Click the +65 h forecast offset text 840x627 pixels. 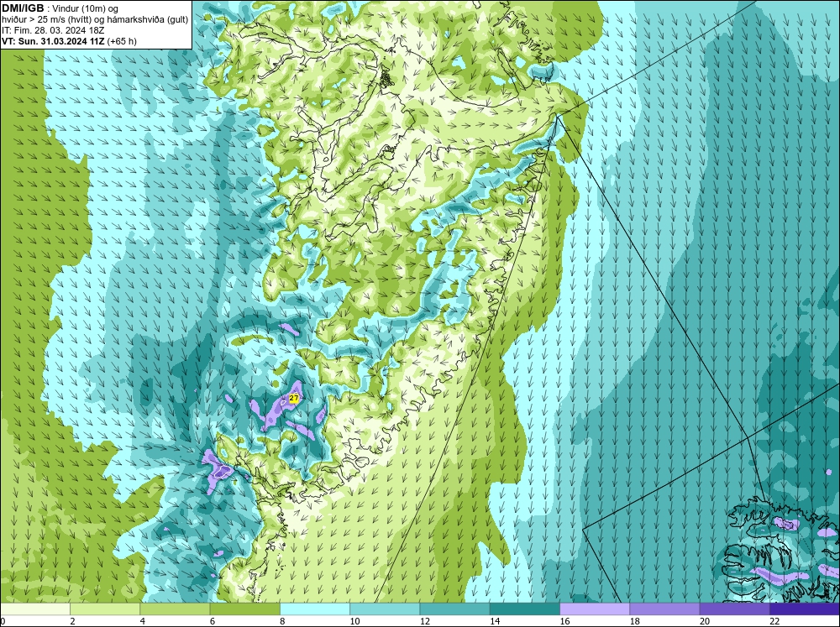coord(122,41)
